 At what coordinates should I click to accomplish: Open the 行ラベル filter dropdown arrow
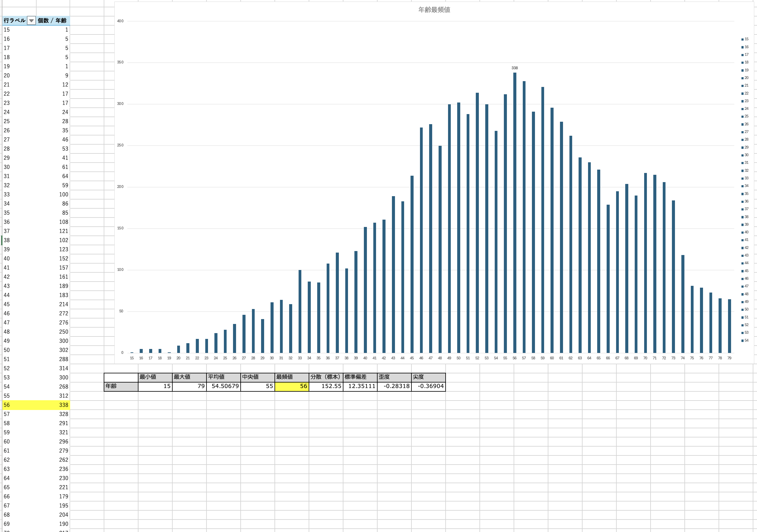click(x=31, y=21)
